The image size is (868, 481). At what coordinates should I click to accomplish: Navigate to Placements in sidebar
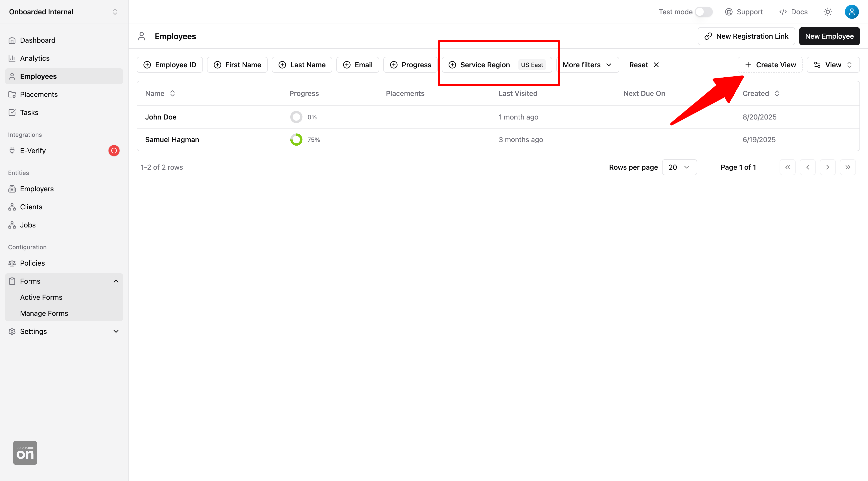coord(39,94)
